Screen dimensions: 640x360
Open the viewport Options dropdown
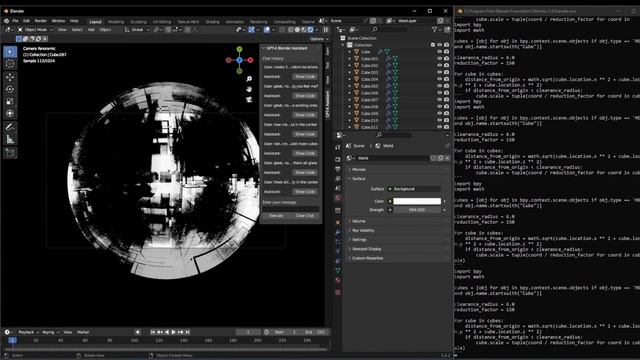click(x=318, y=39)
